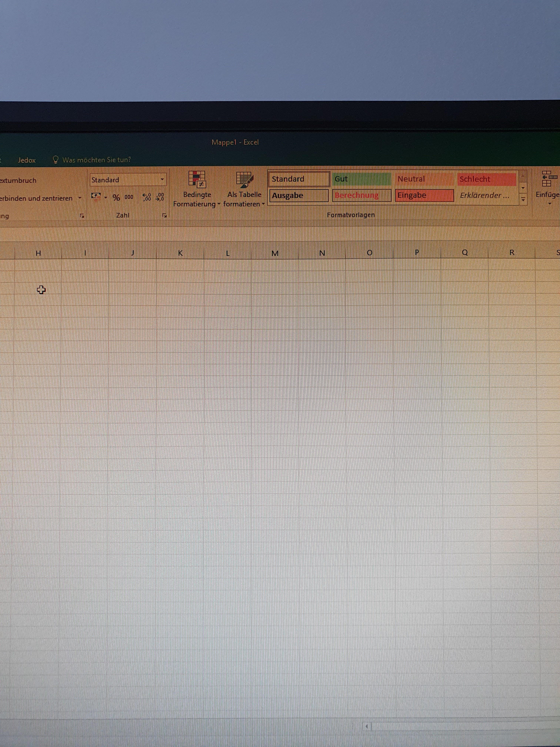The height and width of the screenshot is (747, 560).
Task: Apply the Gut cell style
Action: click(x=361, y=179)
